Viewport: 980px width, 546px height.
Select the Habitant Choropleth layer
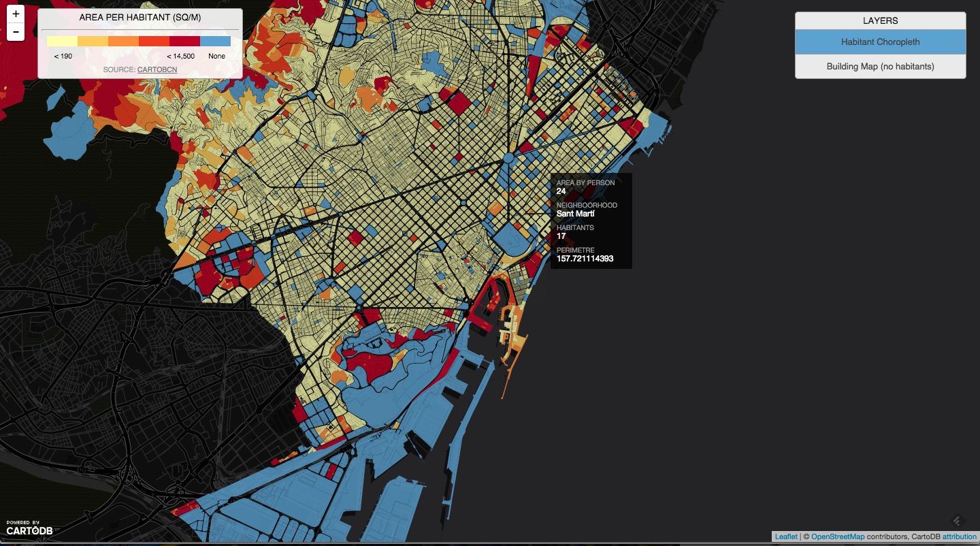[x=880, y=42]
